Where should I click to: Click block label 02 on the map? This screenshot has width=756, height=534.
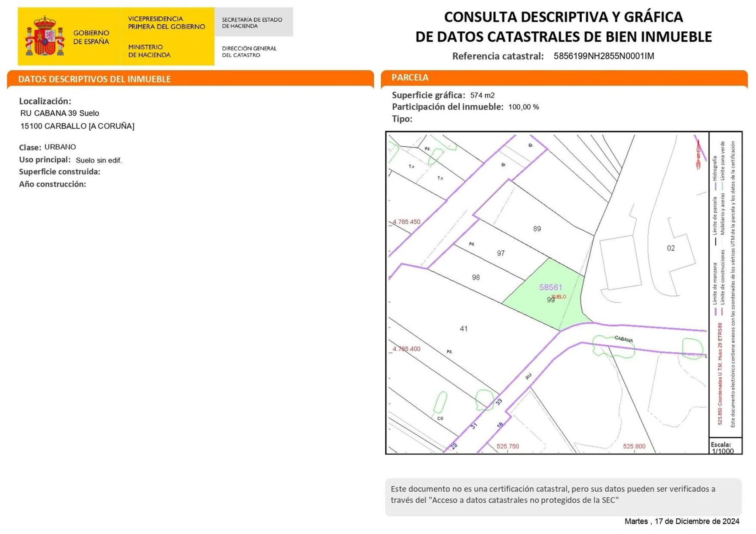[671, 248]
